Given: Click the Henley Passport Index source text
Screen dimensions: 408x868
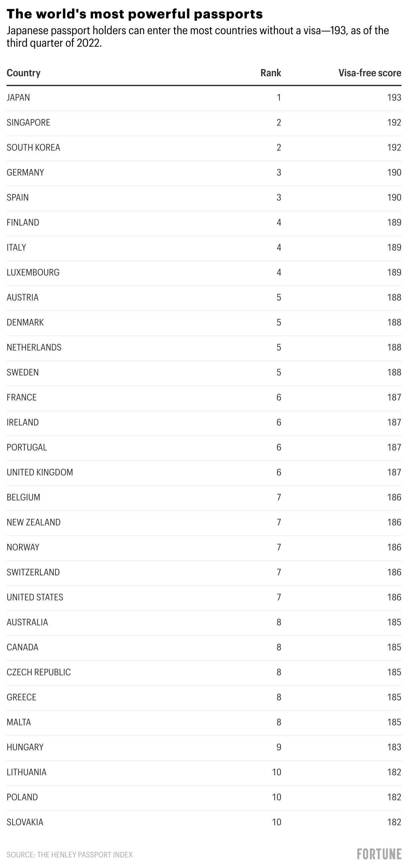Looking at the screenshot, I should click(69, 855).
